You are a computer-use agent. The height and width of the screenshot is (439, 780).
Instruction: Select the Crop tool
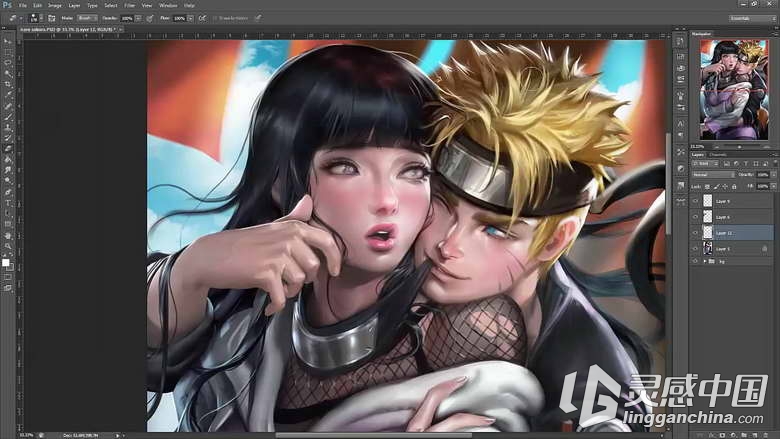click(x=7, y=85)
